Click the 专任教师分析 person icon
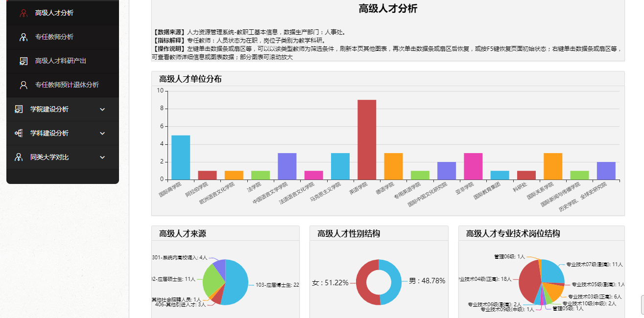The image size is (644, 318). (23, 37)
